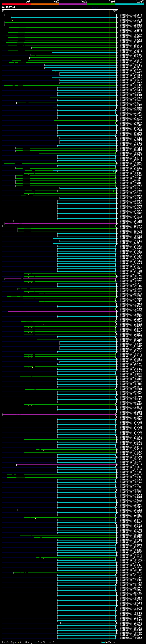Select UniRef100_Q39631 entry
The width and height of the screenshot is (146, 644).
tap(131, 63)
